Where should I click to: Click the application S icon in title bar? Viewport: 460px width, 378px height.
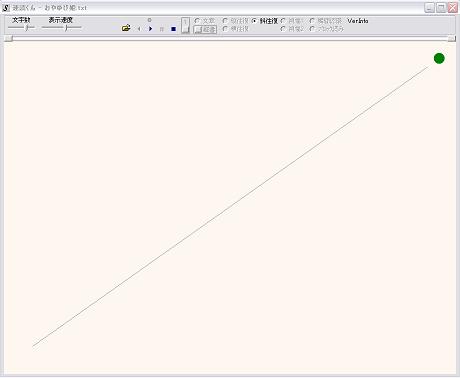pos(6,8)
